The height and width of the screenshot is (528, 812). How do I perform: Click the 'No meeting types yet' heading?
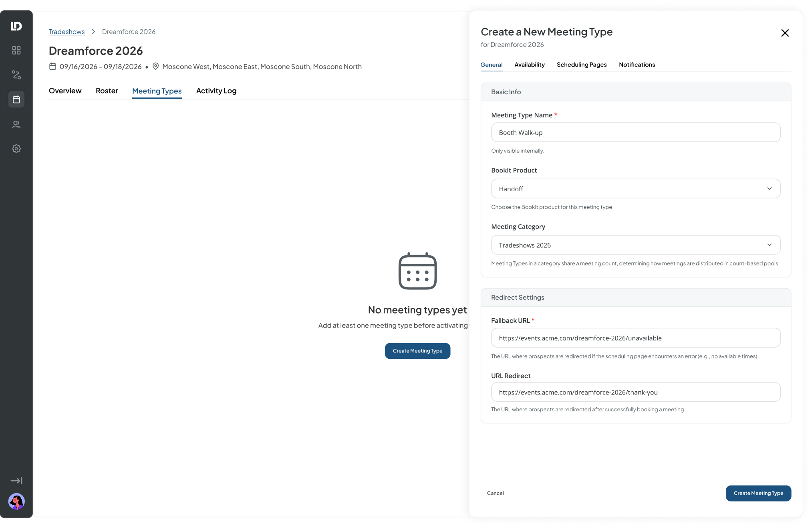(x=417, y=310)
